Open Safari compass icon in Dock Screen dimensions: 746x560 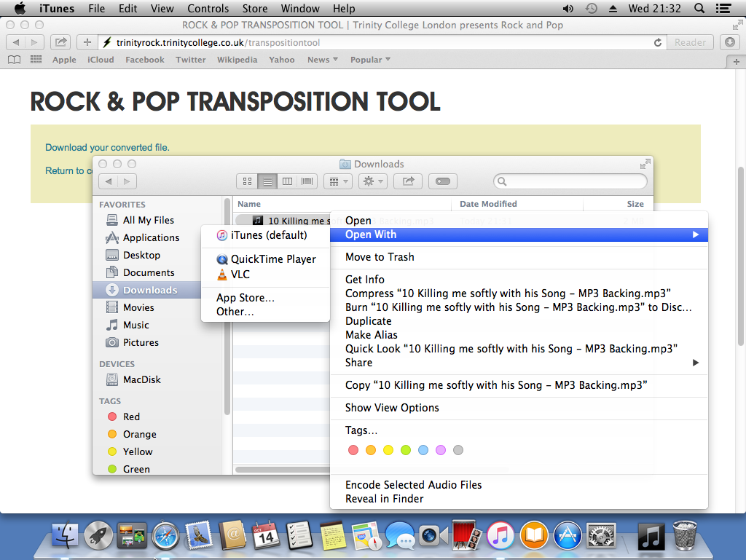[165, 536]
